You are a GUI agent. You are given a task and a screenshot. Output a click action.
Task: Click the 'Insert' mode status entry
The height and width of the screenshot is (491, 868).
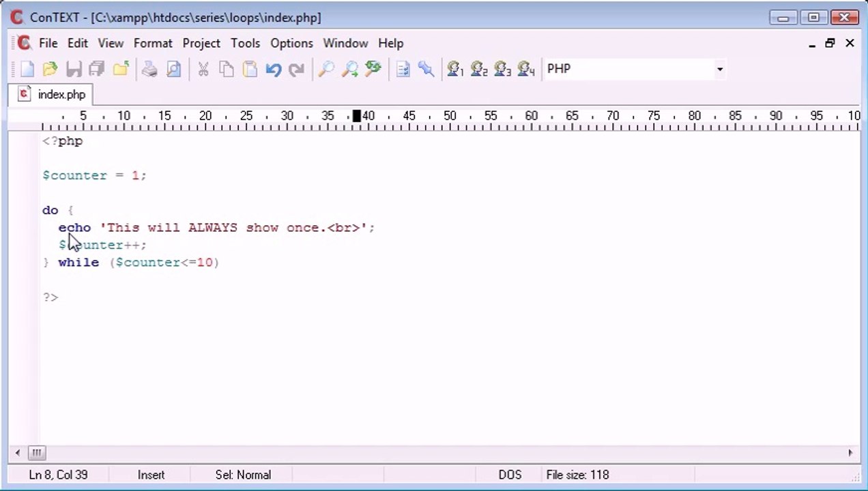(151, 475)
